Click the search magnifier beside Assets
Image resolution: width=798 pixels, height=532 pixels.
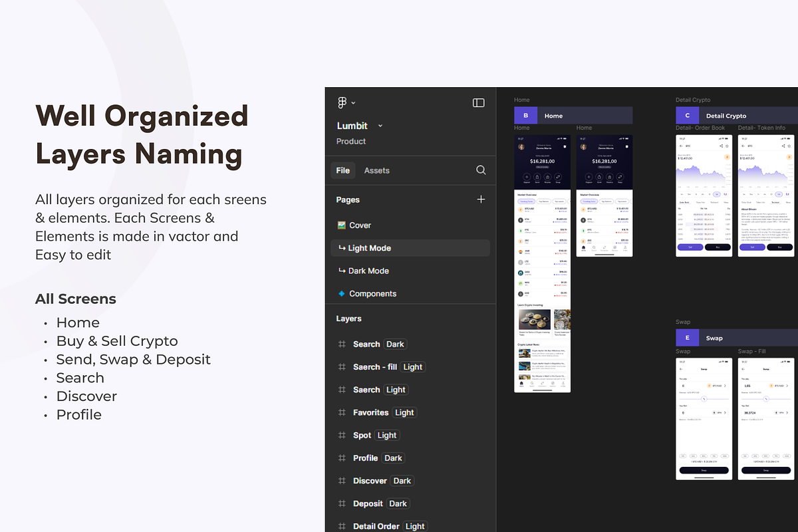click(x=481, y=170)
